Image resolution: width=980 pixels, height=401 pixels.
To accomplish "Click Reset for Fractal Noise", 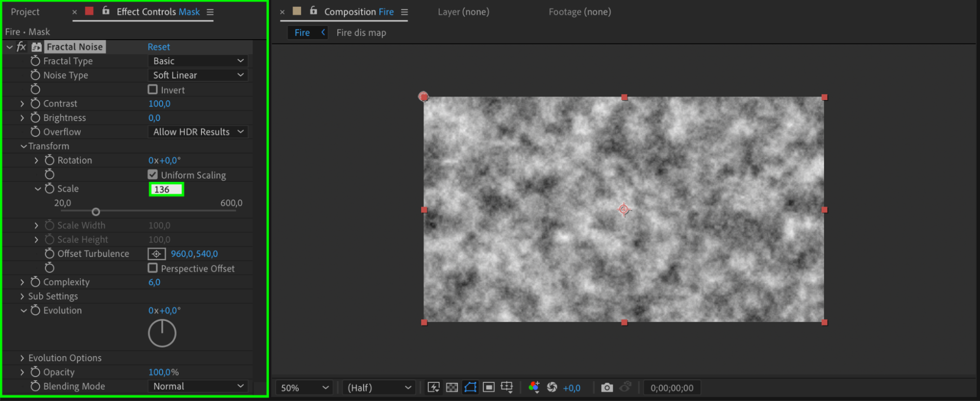I will coord(159,47).
